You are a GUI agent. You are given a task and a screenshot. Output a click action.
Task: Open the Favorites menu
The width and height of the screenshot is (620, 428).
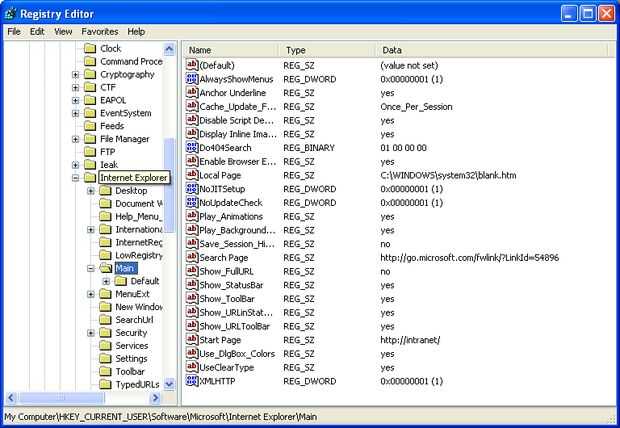click(x=100, y=32)
